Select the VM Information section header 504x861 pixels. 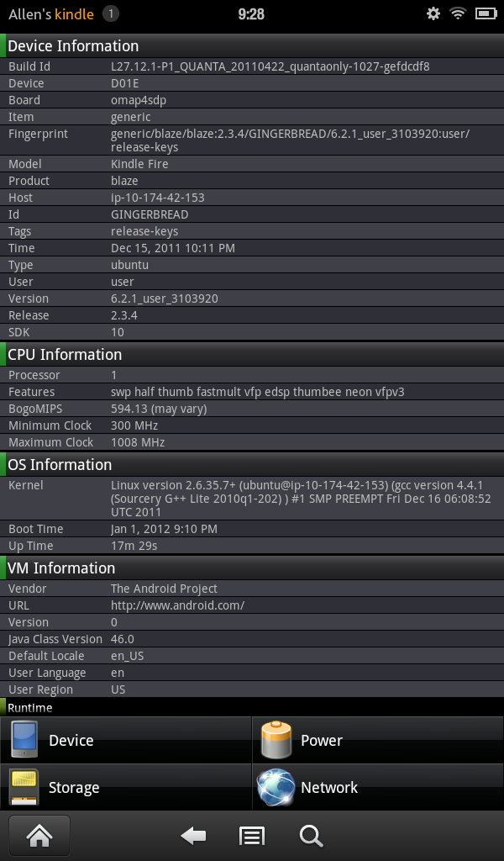61,568
